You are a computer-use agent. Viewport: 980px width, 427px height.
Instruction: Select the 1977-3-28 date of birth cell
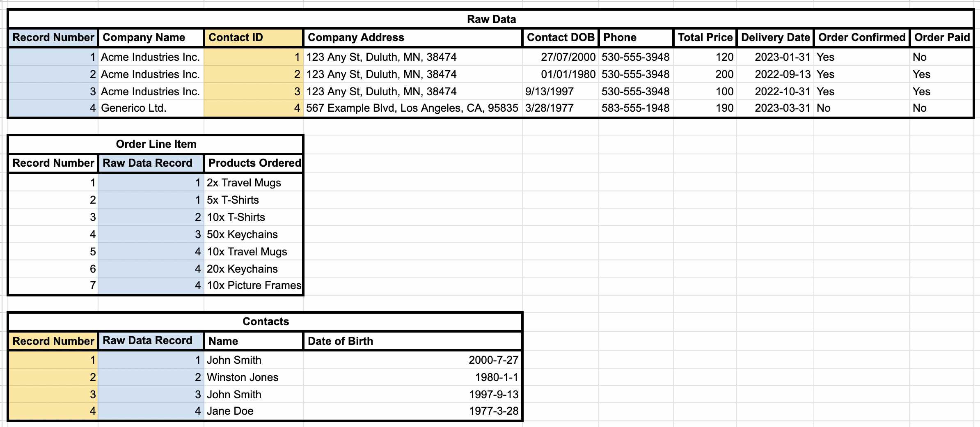coord(413,411)
